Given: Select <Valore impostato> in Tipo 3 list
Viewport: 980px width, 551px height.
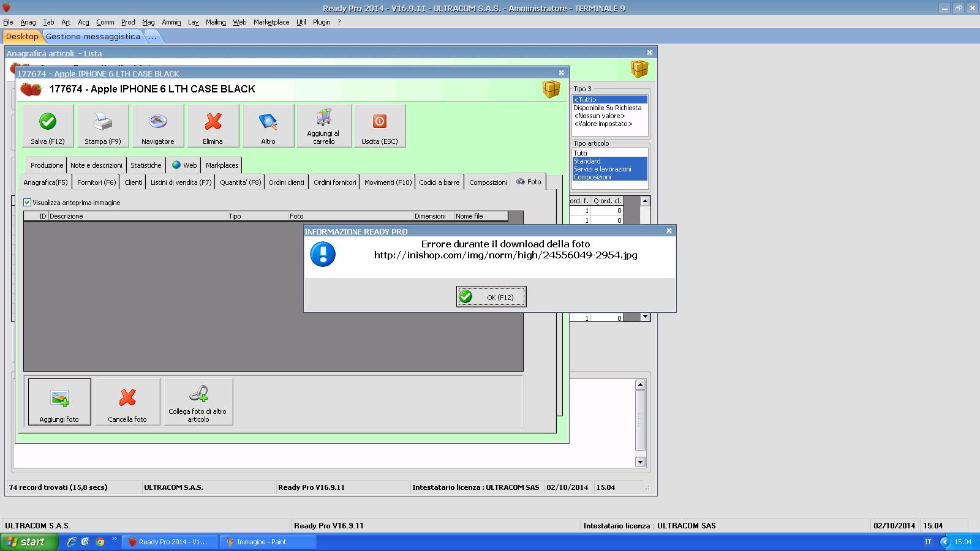Looking at the screenshot, I should 609,124.
